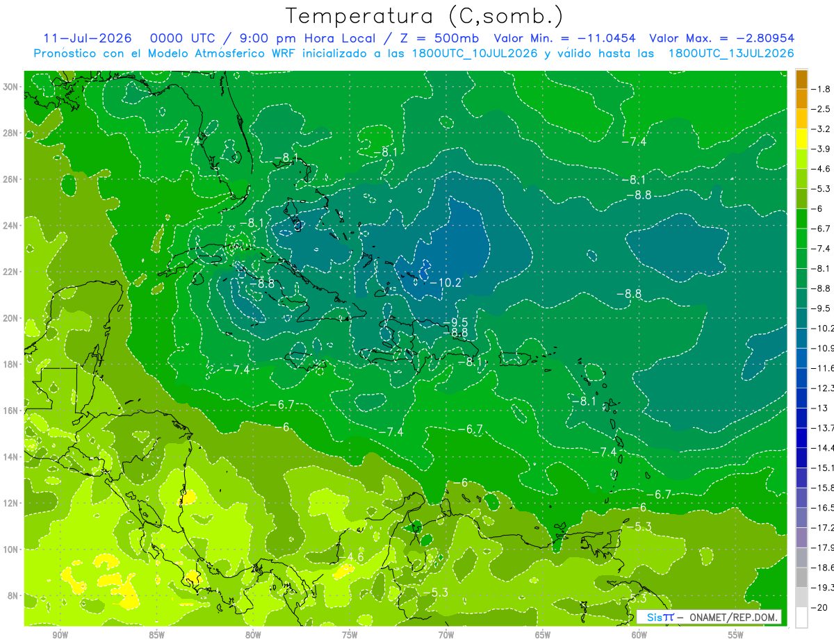The height and width of the screenshot is (644, 834).
Task: Click the colorbar tick label -2.5
Action: [821, 109]
